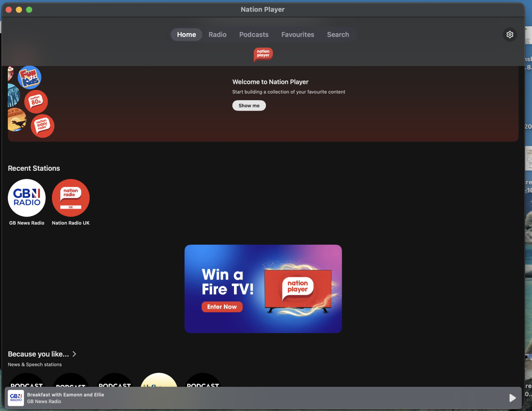Click the Welcome to Nation Player heading
This screenshot has width=532, height=411.
(x=270, y=82)
